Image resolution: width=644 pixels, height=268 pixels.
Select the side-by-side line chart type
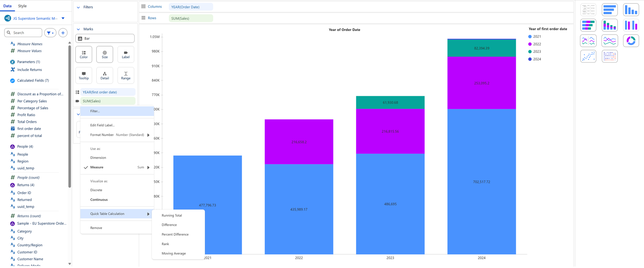coord(588,41)
